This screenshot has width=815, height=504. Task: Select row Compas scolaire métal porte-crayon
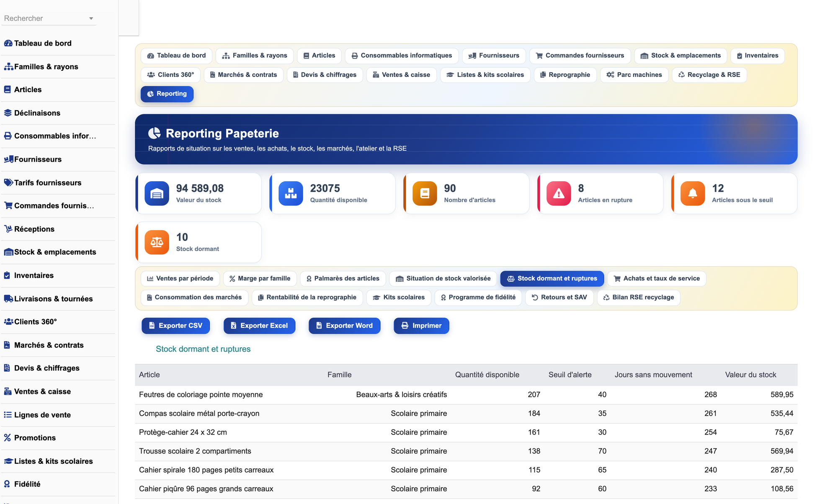[466, 414]
